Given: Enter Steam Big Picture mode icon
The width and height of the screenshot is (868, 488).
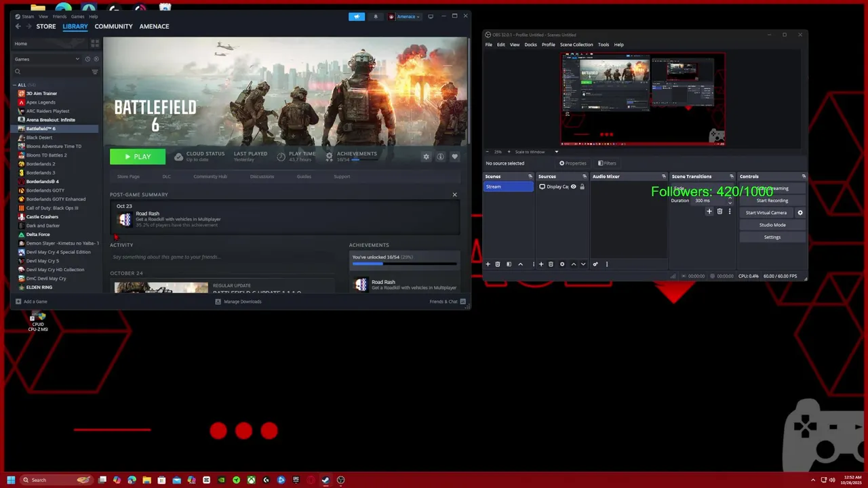Looking at the screenshot, I should click(x=430, y=16).
